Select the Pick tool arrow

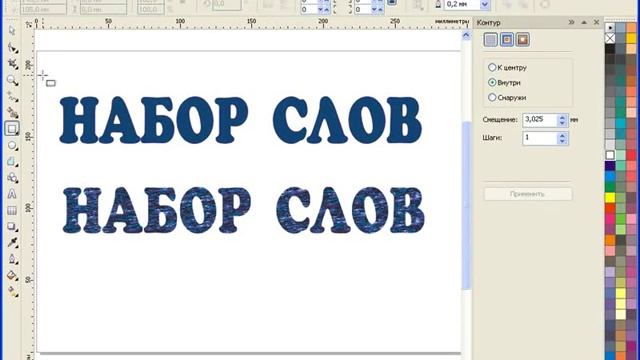(x=12, y=31)
